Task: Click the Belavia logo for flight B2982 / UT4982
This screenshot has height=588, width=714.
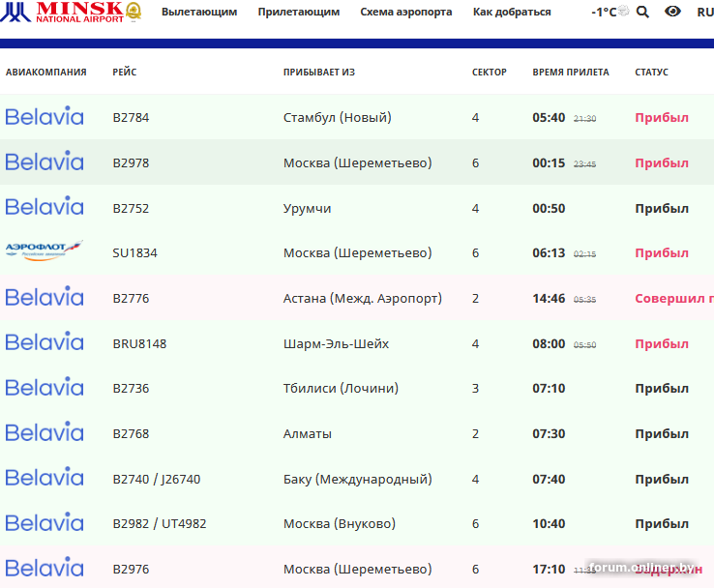Action: 45,522
